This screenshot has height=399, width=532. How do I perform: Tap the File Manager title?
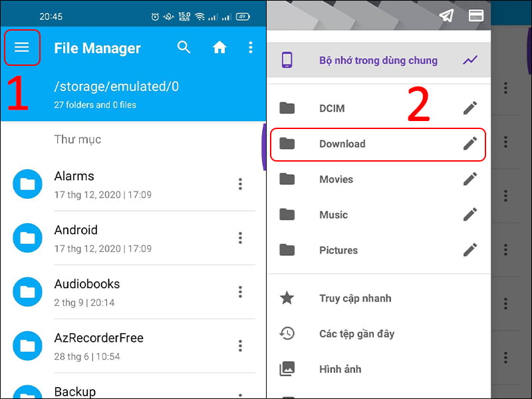click(x=97, y=48)
